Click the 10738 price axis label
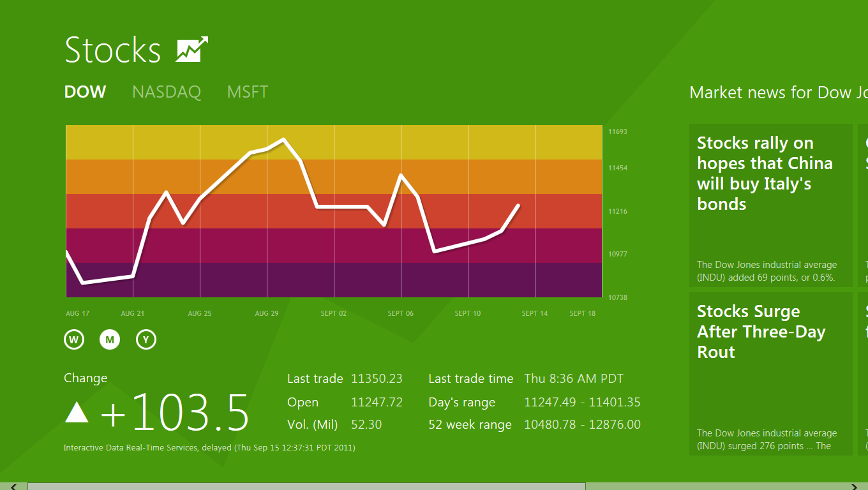Image resolution: width=868 pixels, height=490 pixels. coord(618,297)
